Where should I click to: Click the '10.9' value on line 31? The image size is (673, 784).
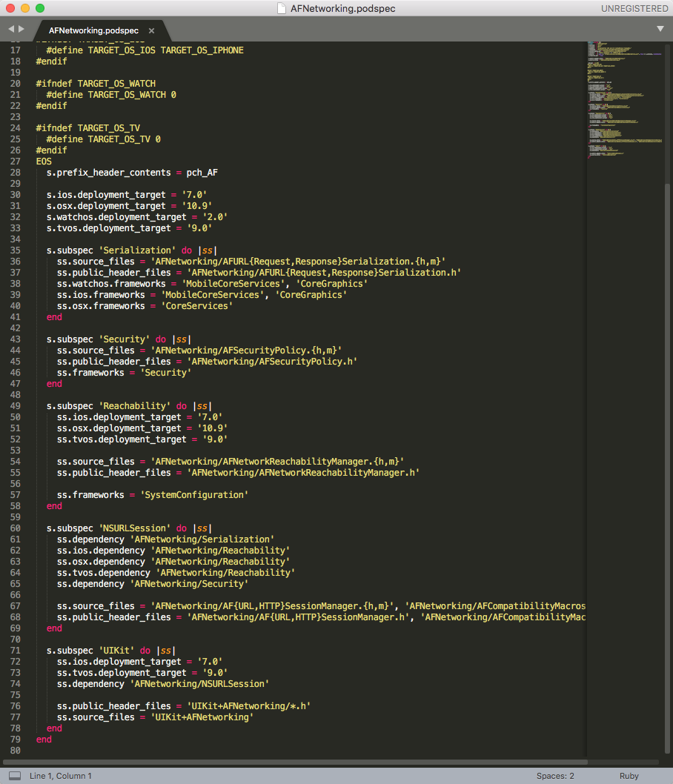tap(197, 206)
